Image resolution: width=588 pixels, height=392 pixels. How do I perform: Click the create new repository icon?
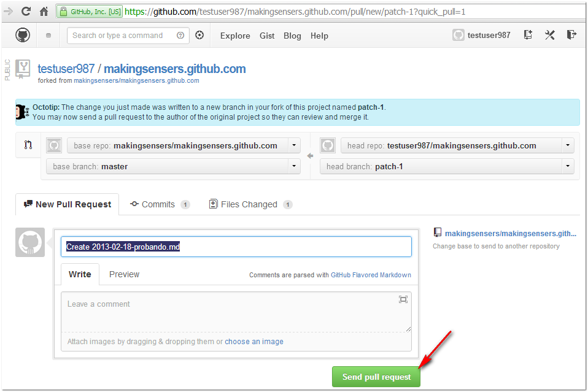click(528, 35)
